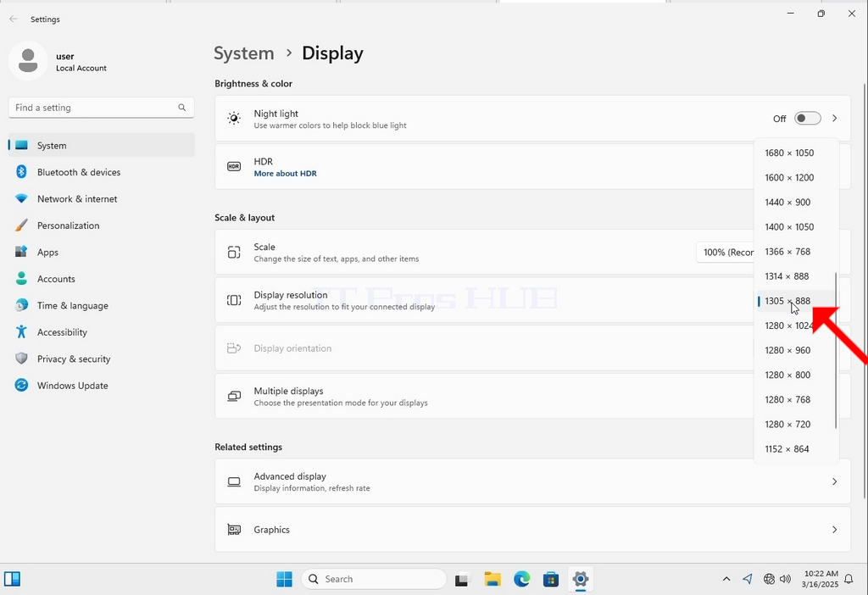Open network globe tray icon
Screen dimensions: 868x595
(x=769, y=579)
